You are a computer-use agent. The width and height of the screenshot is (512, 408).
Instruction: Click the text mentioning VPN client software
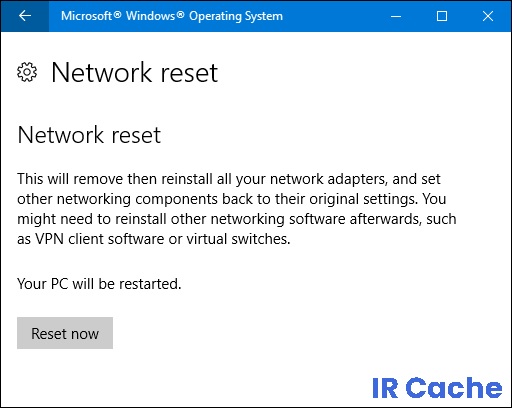point(154,239)
